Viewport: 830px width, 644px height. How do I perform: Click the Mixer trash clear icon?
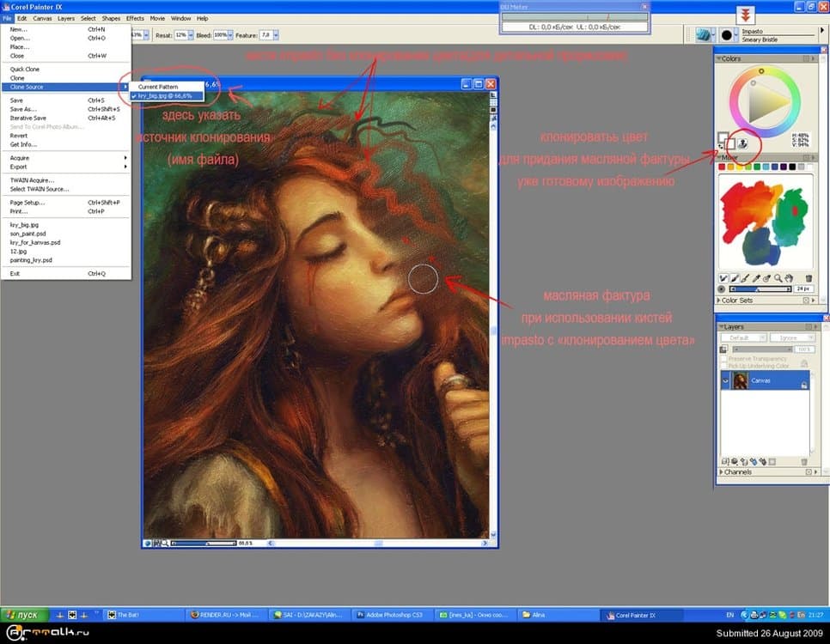coord(809,278)
